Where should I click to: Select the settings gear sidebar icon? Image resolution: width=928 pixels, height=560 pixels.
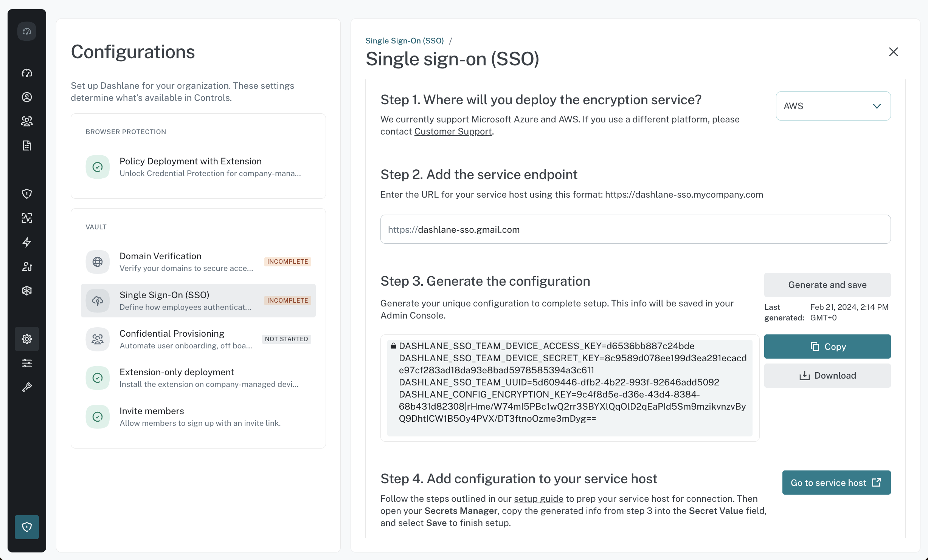point(27,339)
